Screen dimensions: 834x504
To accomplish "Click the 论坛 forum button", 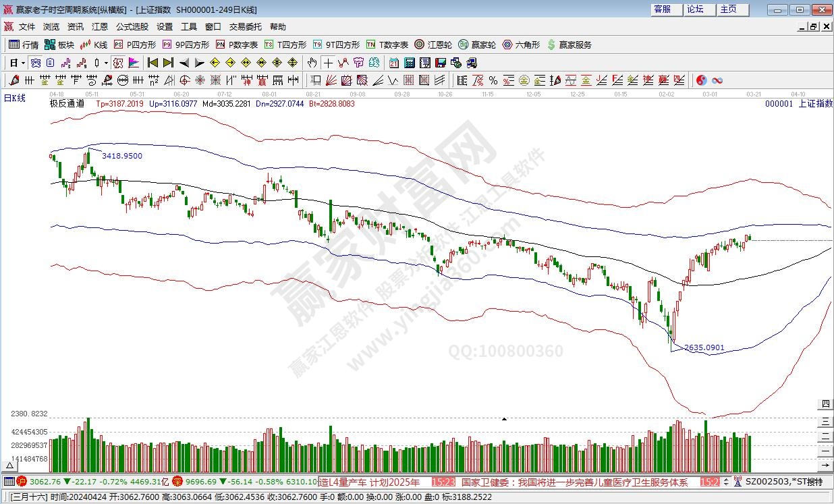I will [x=696, y=9].
